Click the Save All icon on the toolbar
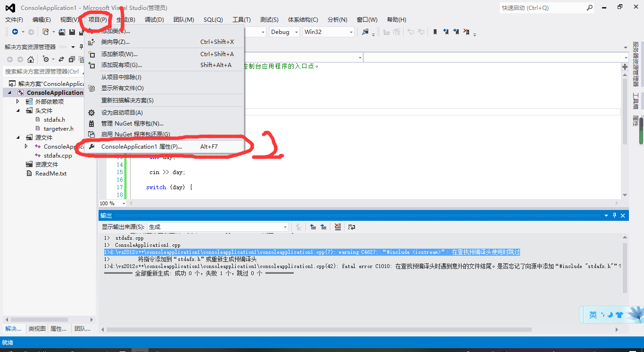 (82, 32)
